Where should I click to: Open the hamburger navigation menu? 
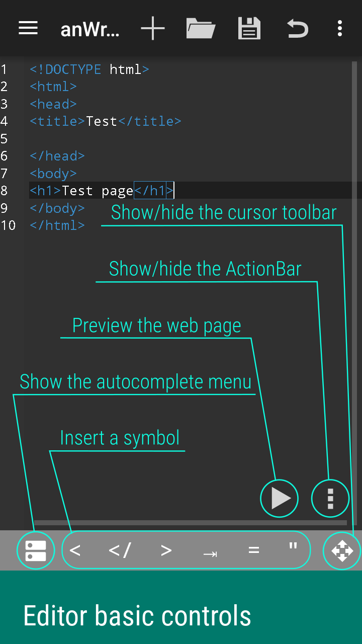pyautogui.click(x=28, y=28)
